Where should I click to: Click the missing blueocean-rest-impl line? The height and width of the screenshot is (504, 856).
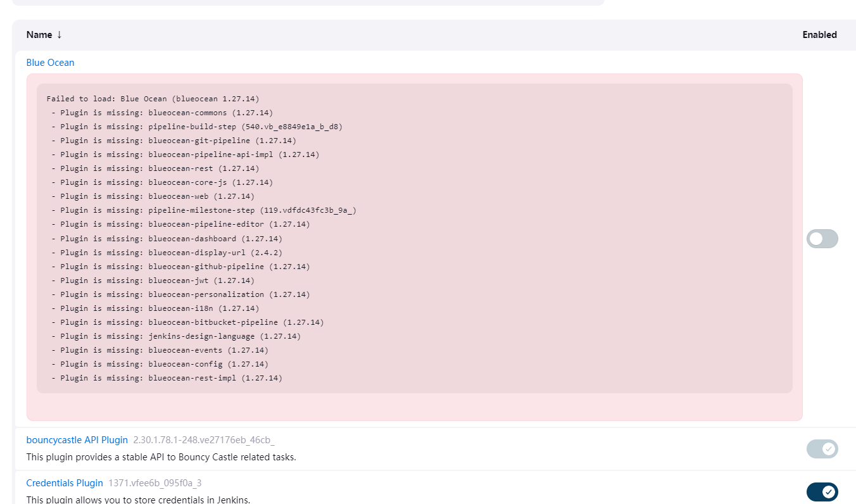167,378
